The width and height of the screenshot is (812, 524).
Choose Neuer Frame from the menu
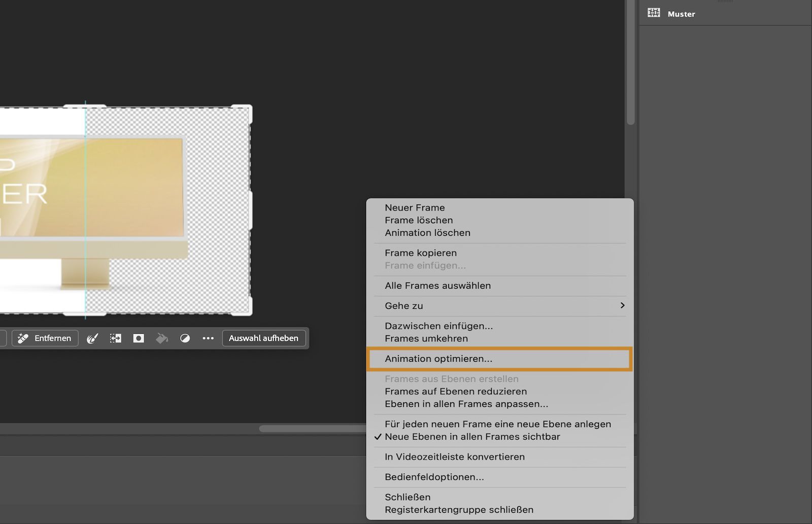click(415, 207)
